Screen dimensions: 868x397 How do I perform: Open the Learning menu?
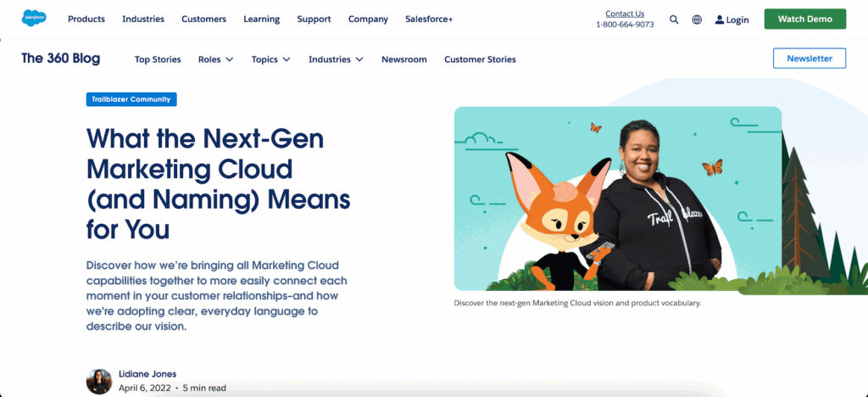click(261, 19)
